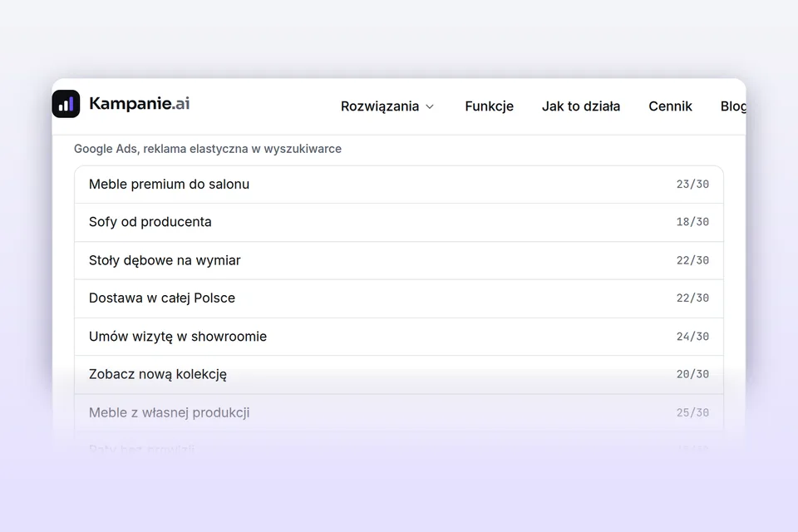The height and width of the screenshot is (532, 798).
Task: Pick the headline 'Stoły dębowe na wymiar'
Action: 165,260
